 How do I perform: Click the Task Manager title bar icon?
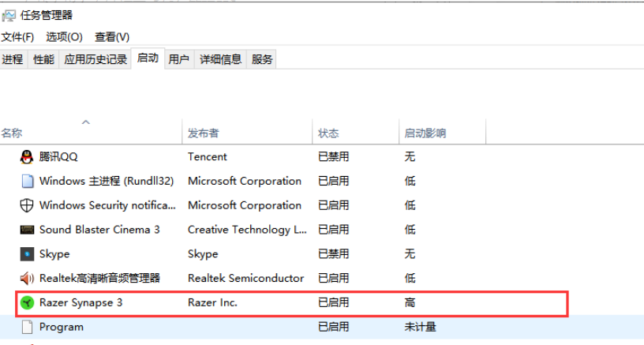point(9,14)
